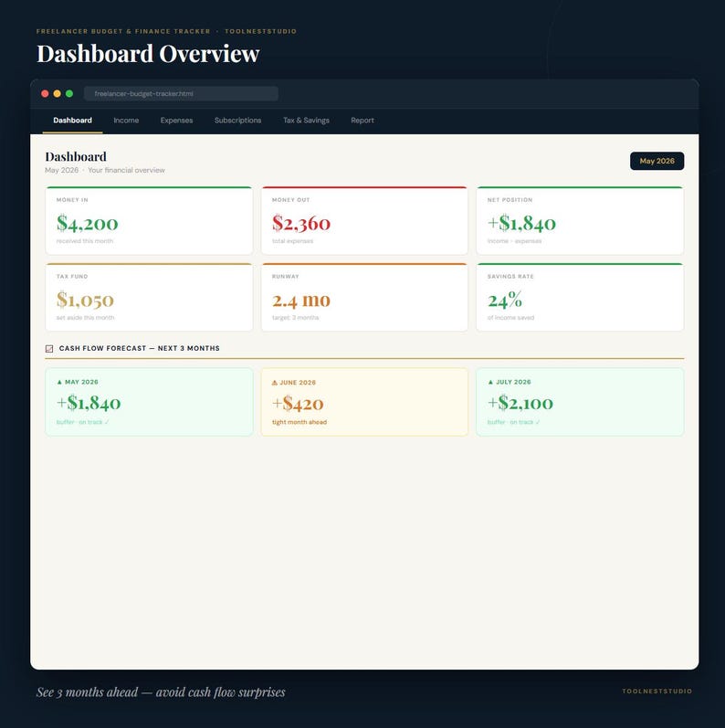Open the Report tab
Image resolution: width=725 pixels, height=728 pixels.
tap(362, 121)
